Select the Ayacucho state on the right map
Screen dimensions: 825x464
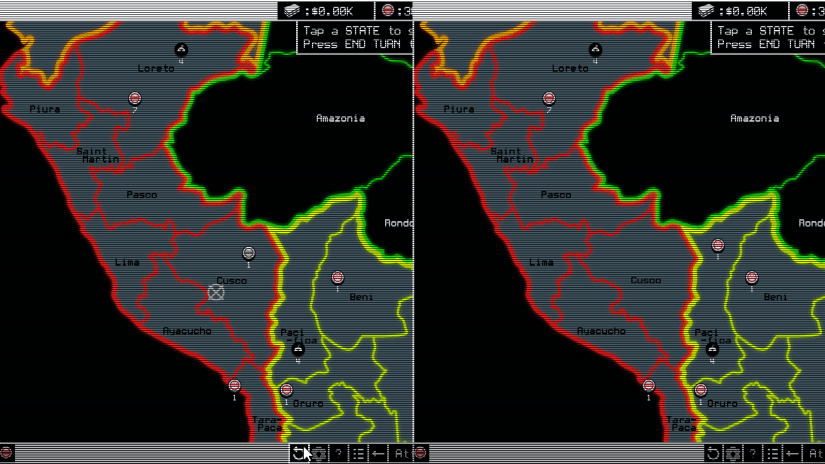coord(601,331)
